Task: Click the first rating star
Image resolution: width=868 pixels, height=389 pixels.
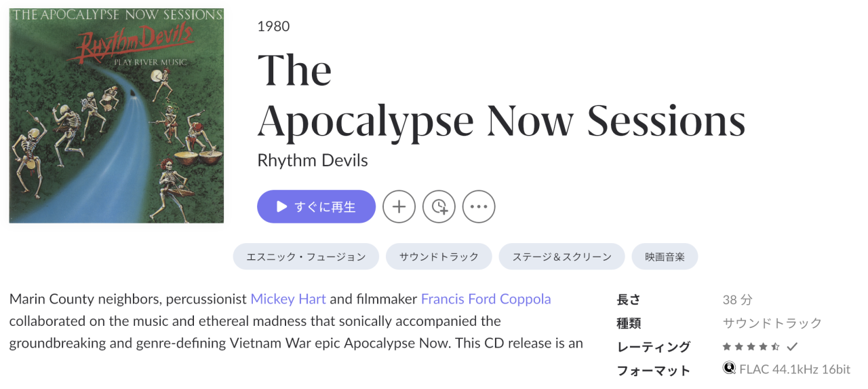Action: coord(727,347)
